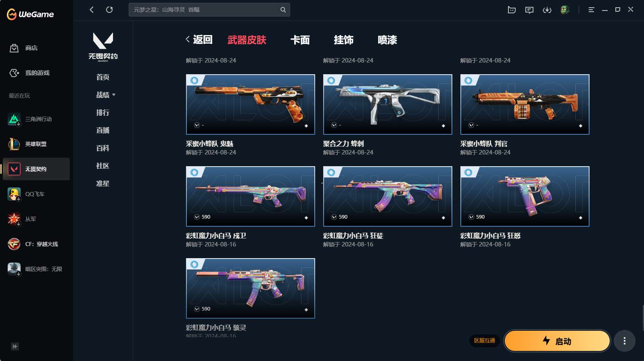Expand the 战绩 dropdown menu
Screen dimensions: 644x361
pos(106,95)
